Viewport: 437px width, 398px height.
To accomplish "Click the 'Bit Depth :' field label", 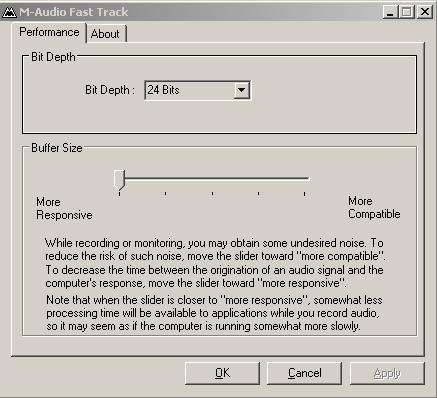I will point(110,90).
